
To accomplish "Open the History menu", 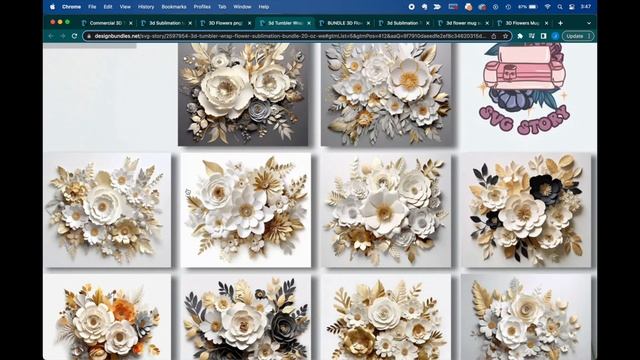I will tap(146, 7).
